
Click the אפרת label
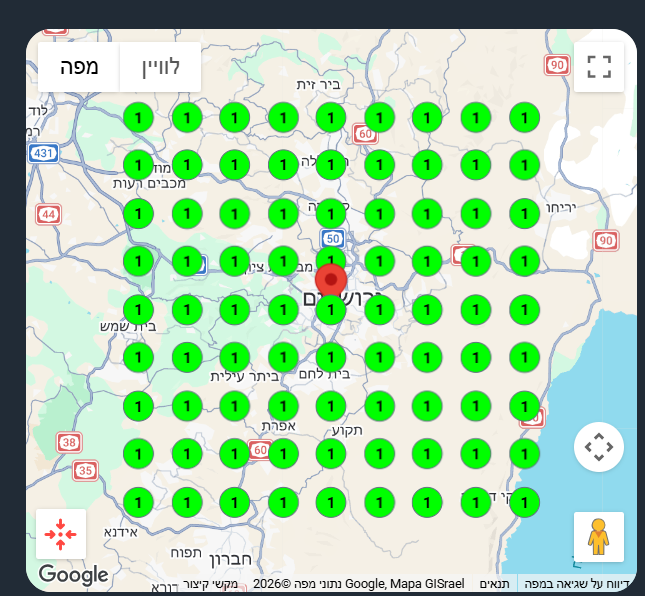[x=279, y=426]
